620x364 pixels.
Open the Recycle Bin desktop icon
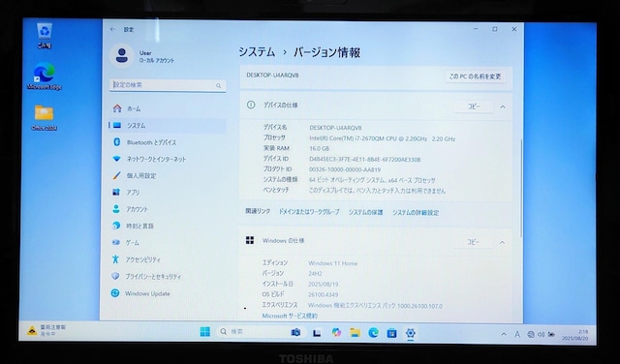[x=45, y=36]
